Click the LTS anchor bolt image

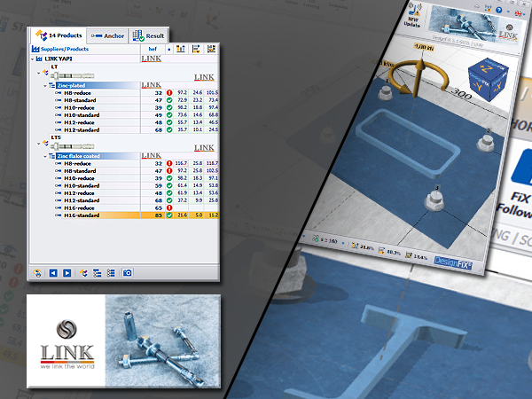click(73, 146)
